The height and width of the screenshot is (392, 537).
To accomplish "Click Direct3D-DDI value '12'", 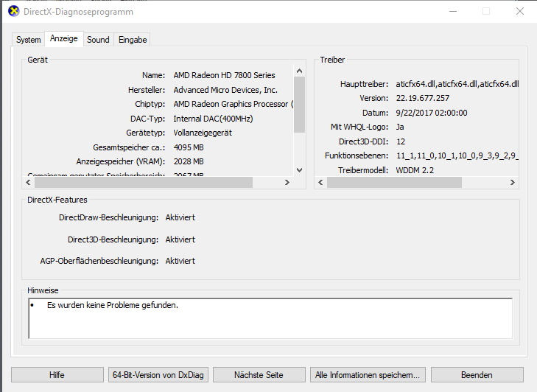I will tap(401, 142).
